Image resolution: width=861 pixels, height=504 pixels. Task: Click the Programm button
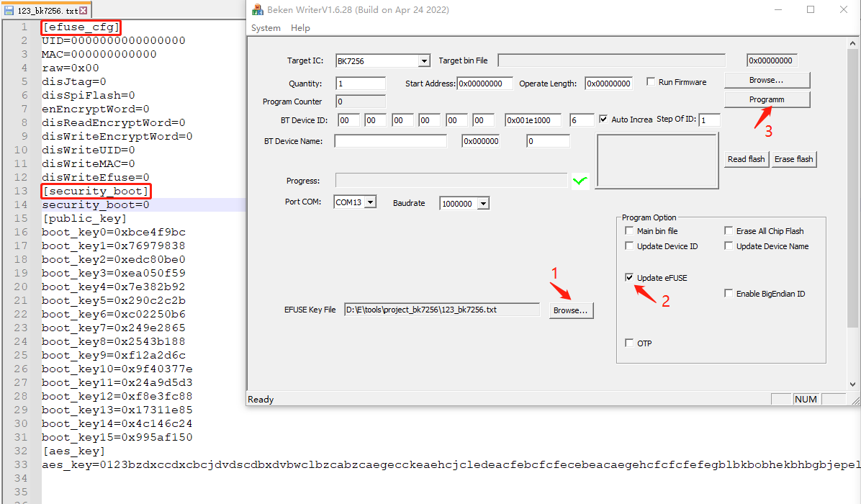click(x=767, y=99)
